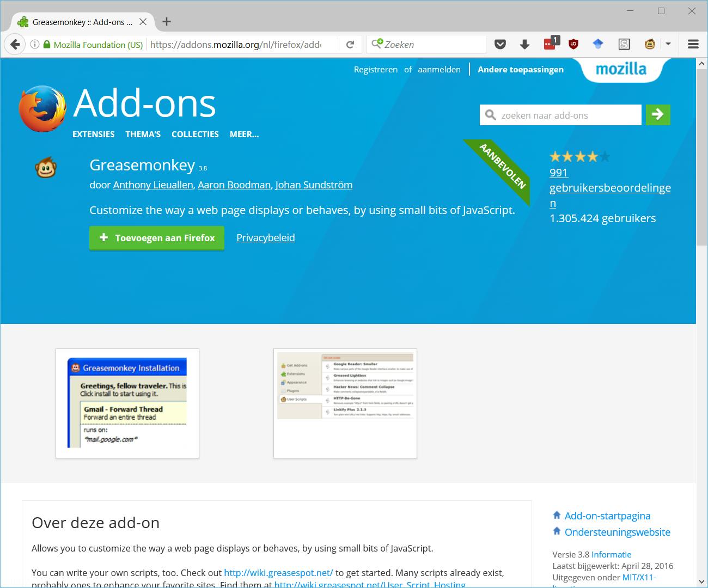Click the AANBEVOLEN ribbon label
The image size is (708, 588).
pos(502,166)
